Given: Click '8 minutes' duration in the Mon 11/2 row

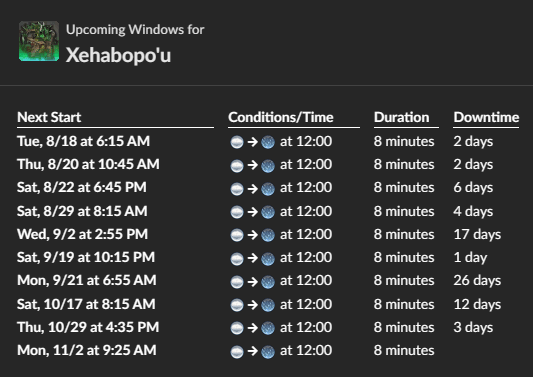Looking at the screenshot, I should click(404, 350).
